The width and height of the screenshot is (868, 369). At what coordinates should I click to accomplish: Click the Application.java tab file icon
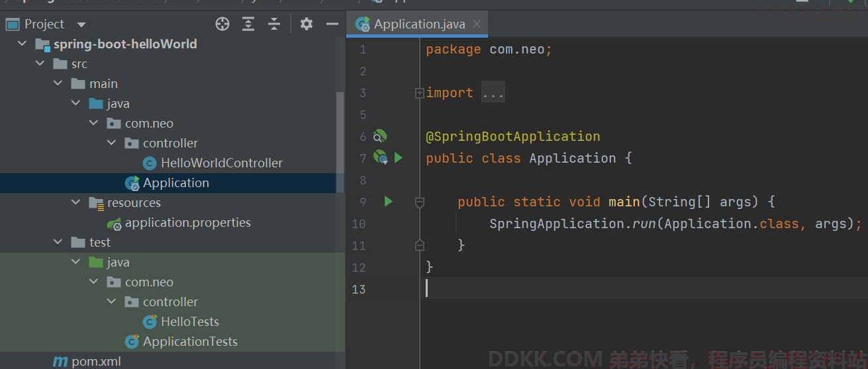click(x=362, y=24)
